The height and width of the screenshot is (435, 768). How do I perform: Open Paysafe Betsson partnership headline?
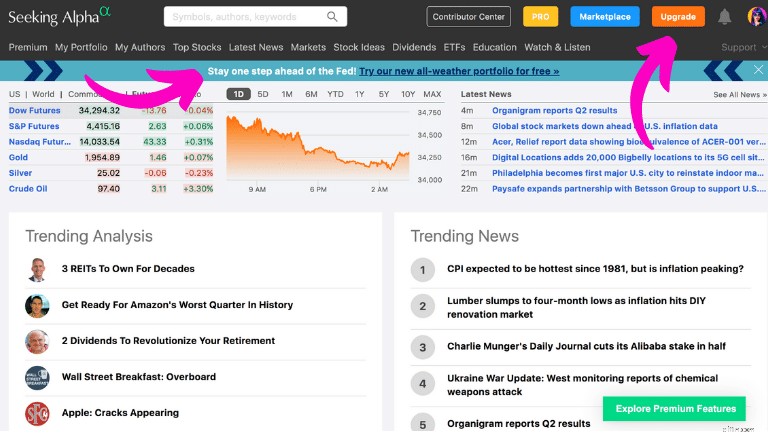tap(629, 189)
